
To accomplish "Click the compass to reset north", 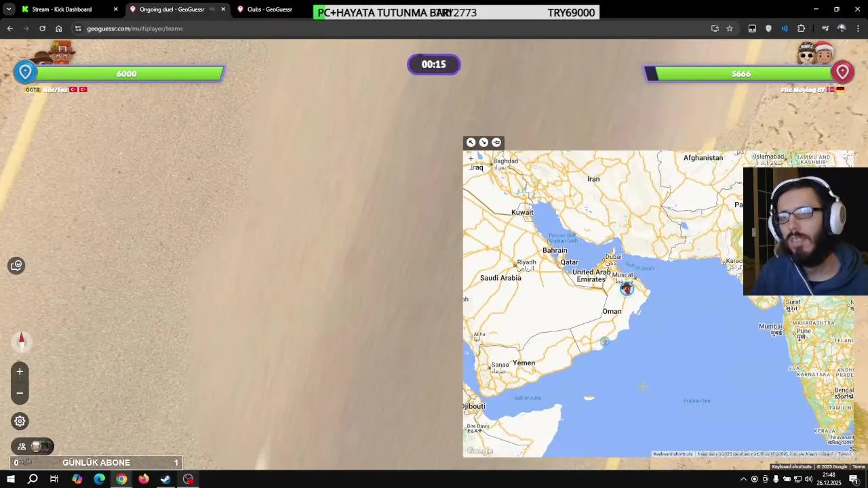I will coord(21,341).
